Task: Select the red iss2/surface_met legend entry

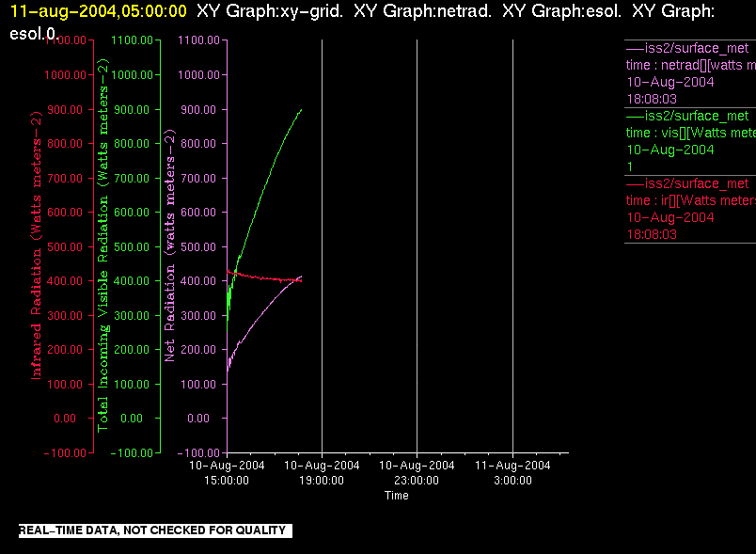Action: (687, 183)
